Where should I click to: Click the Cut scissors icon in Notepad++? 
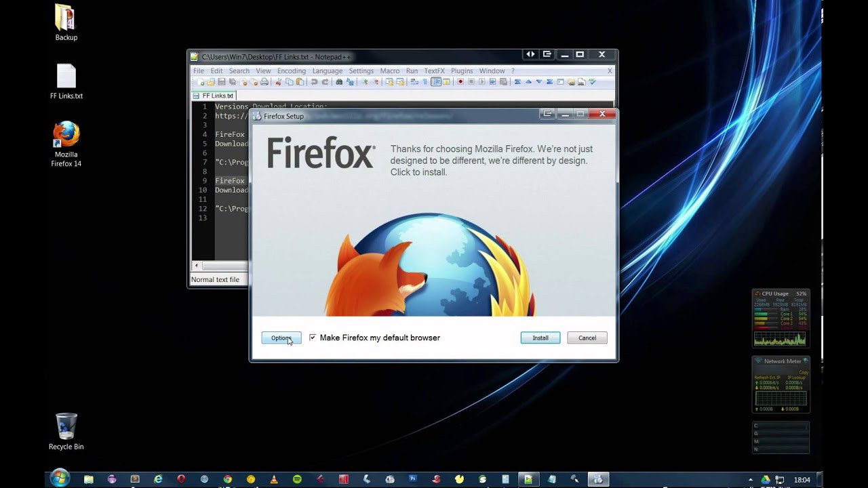278,82
